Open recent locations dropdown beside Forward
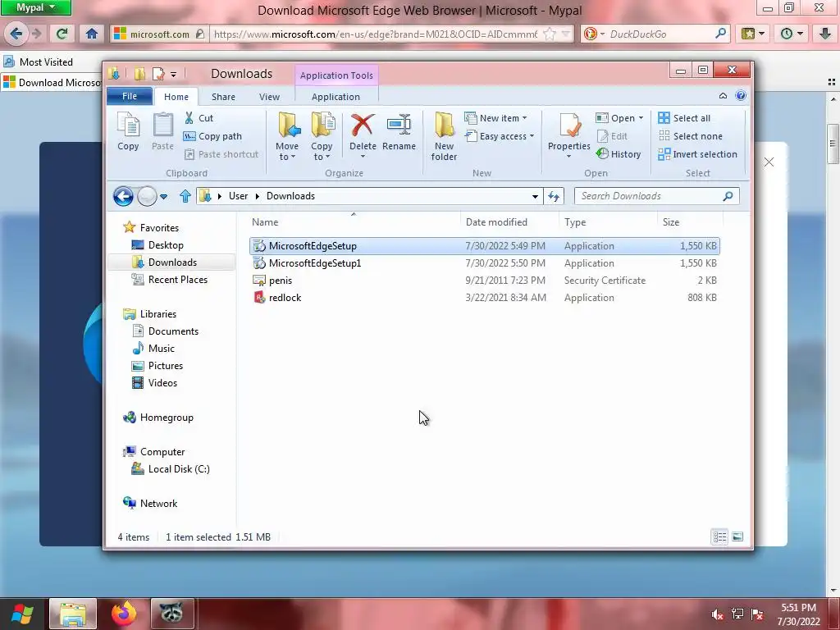 click(x=164, y=197)
